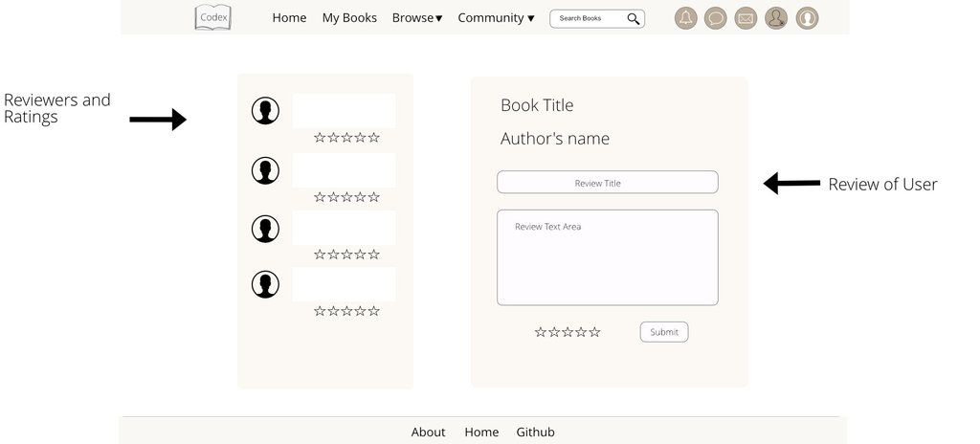Open the profile avatar icon in navbar
This screenshot has width=980, height=444.
coord(807,18)
